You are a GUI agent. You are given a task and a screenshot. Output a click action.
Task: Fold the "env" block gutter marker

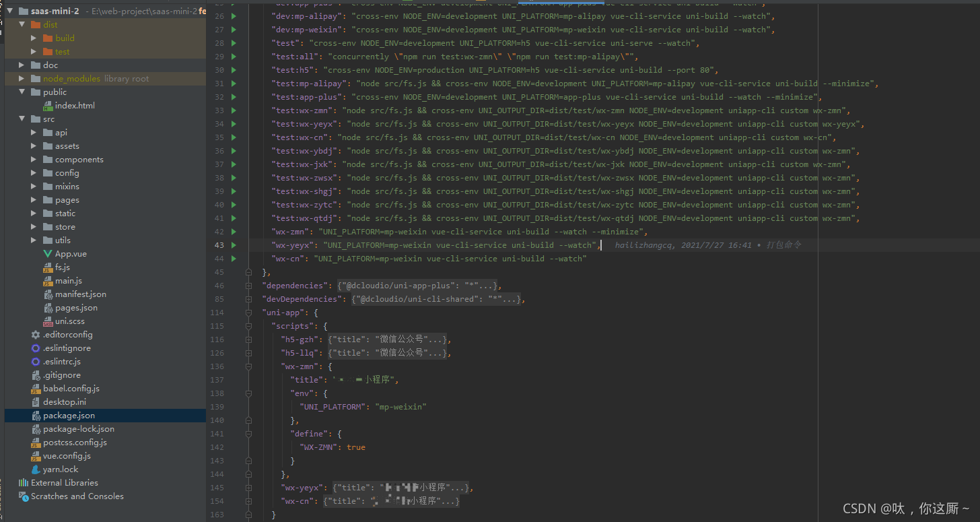(x=248, y=393)
